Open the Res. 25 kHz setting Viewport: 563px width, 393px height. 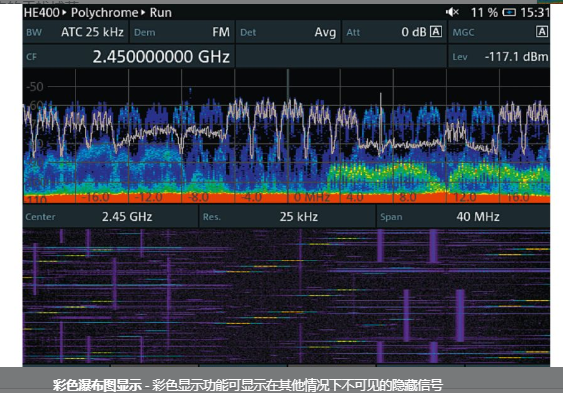[288, 216]
